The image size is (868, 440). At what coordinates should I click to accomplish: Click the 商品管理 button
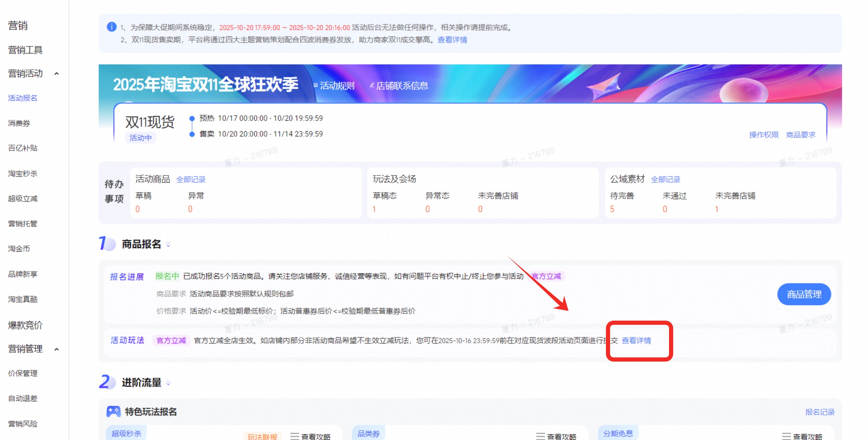[x=804, y=294]
